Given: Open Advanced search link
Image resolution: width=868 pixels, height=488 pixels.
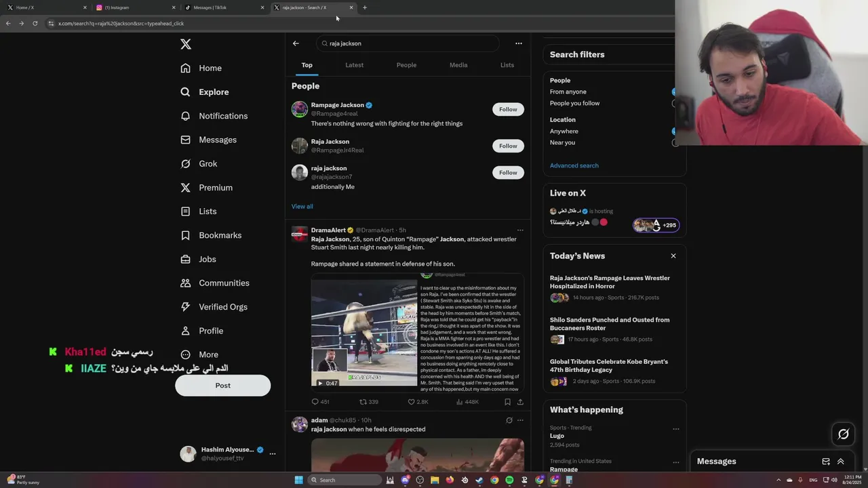Looking at the screenshot, I should 574,165.
